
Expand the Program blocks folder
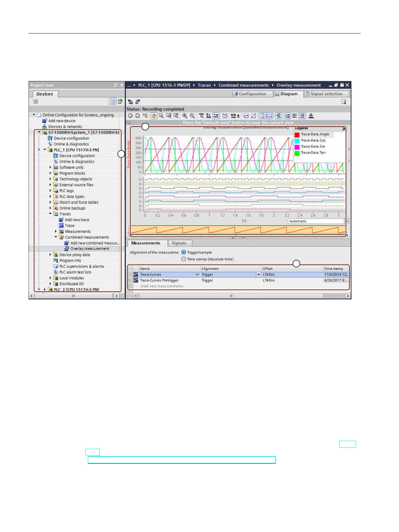click(x=51, y=173)
